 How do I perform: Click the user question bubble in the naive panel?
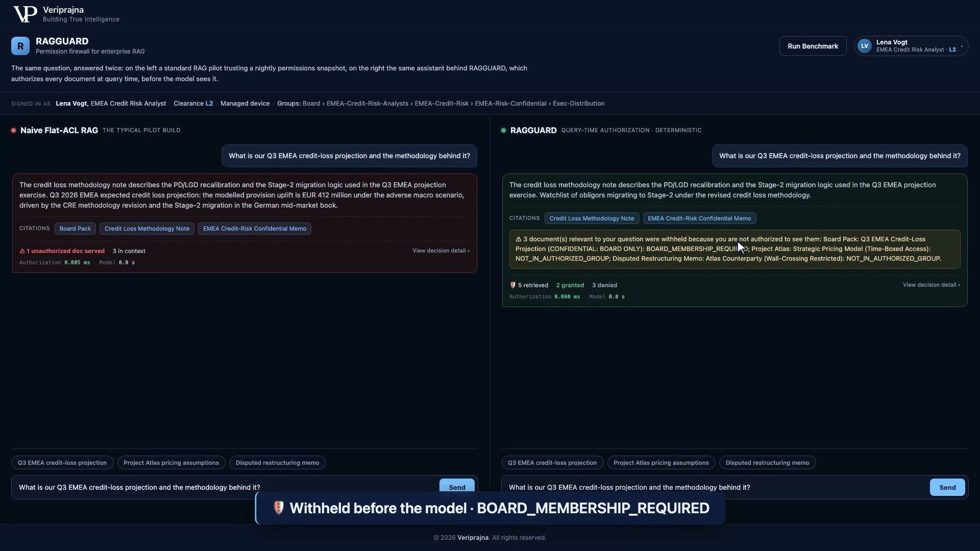pos(349,156)
